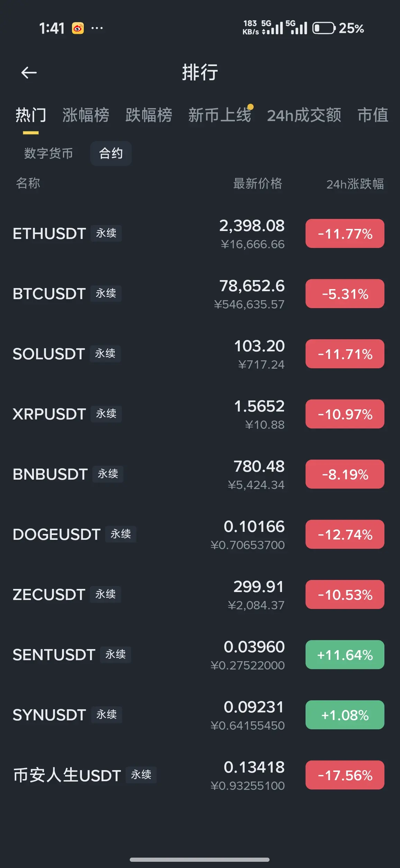Tap the back arrow icon
Screen dimensions: 400x868
[x=29, y=73]
